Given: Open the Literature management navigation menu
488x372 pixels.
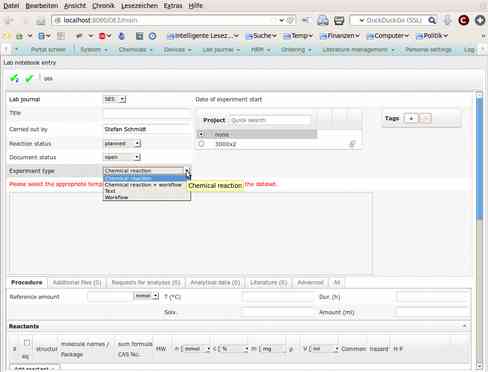Looking at the screenshot, I should (358, 50).
